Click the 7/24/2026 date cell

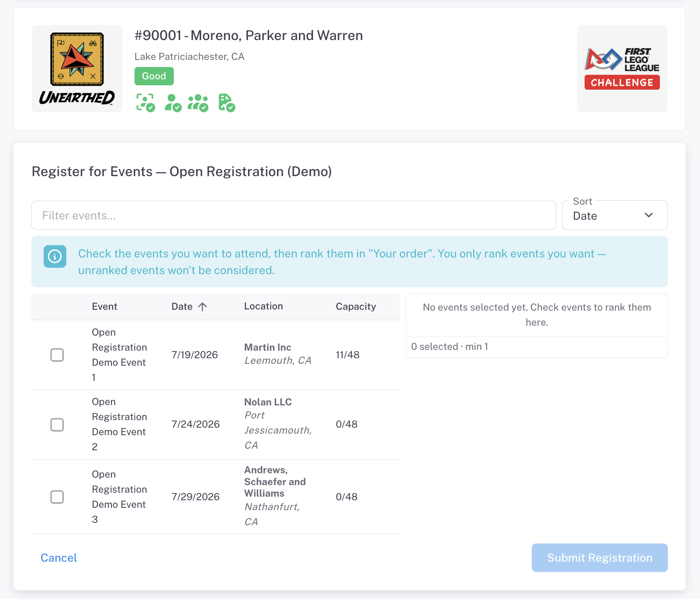click(x=195, y=424)
